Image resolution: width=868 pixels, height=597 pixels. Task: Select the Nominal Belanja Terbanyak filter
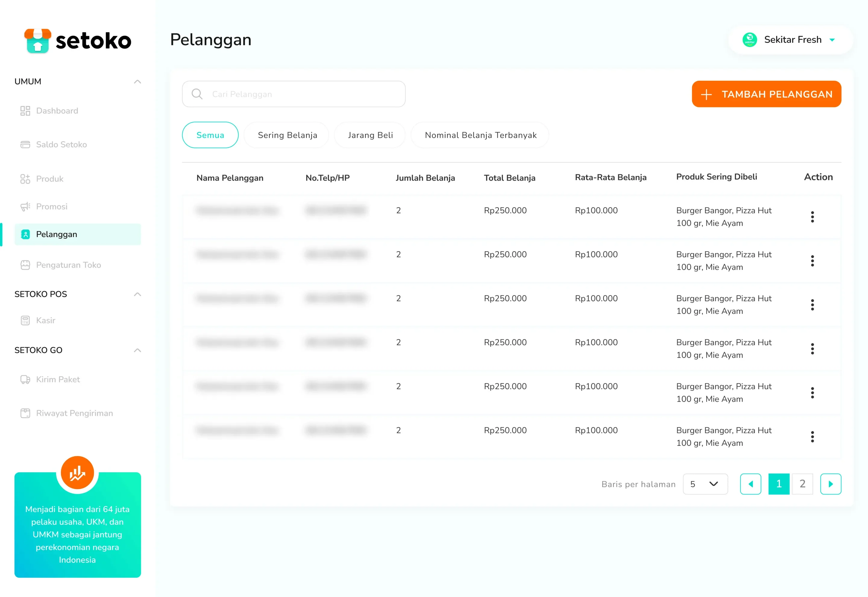(480, 135)
